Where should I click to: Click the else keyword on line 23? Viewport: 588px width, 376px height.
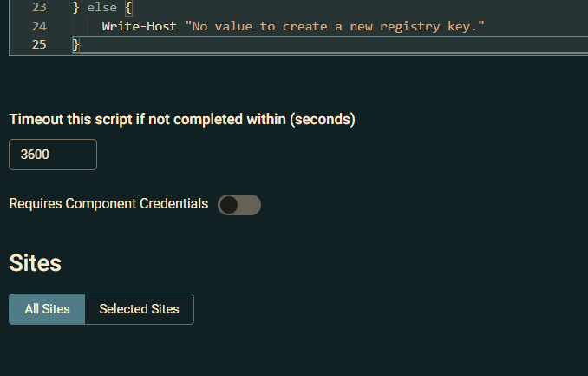[102, 8]
